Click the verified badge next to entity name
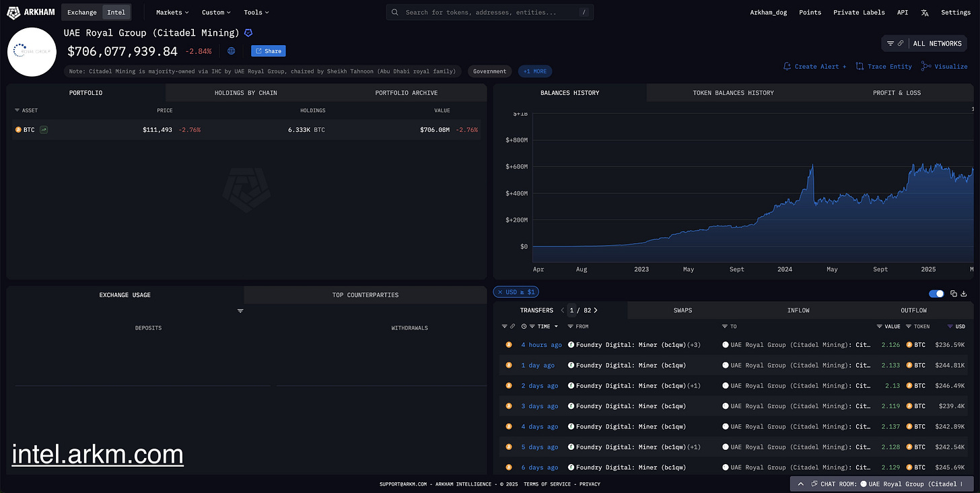This screenshot has height=493, width=980. (x=248, y=32)
